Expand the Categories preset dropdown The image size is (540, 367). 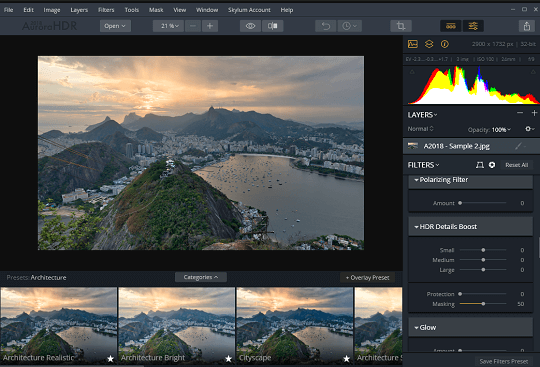click(x=201, y=277)
